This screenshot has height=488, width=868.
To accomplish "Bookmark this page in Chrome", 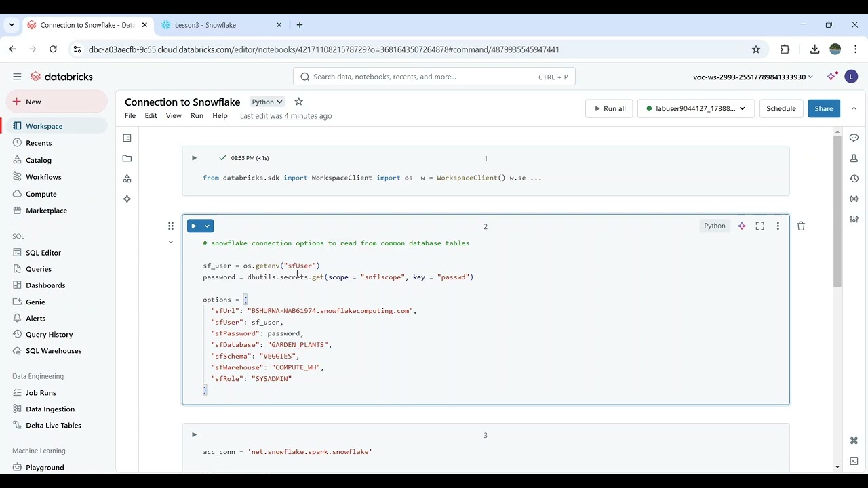I will [756, 49].
